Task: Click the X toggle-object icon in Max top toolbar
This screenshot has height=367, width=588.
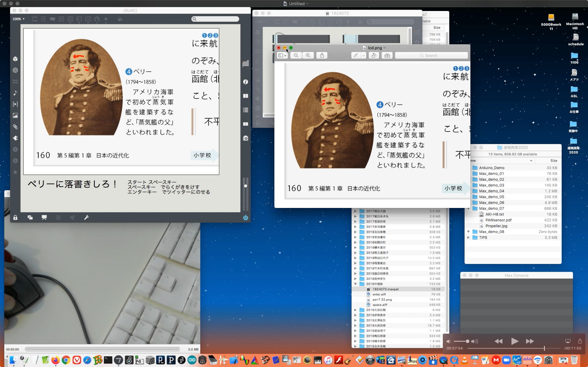Action: [x=61, y=19]
